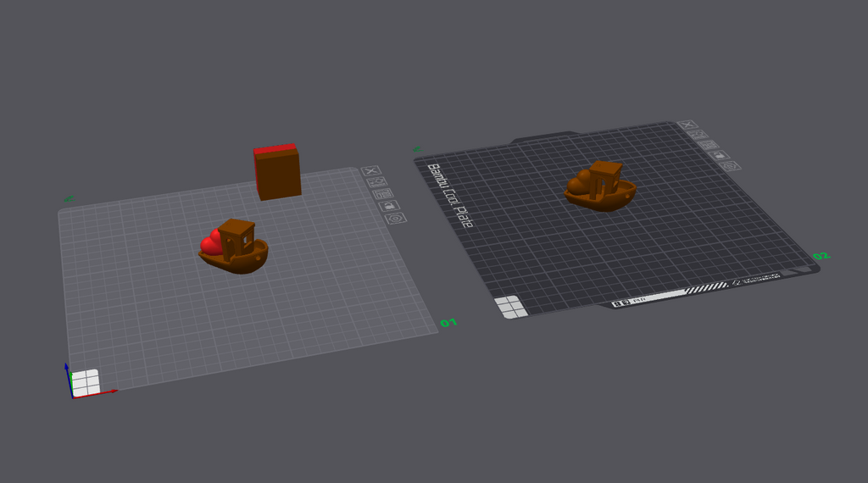Arrange objects on plate 02

click(x=709, y=145)
